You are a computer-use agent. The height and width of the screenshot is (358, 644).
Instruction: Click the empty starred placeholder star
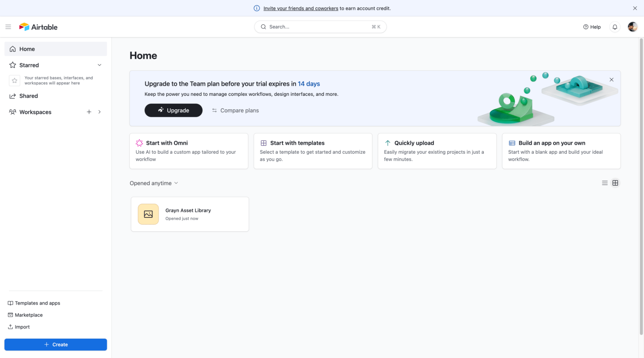[15, 80]
